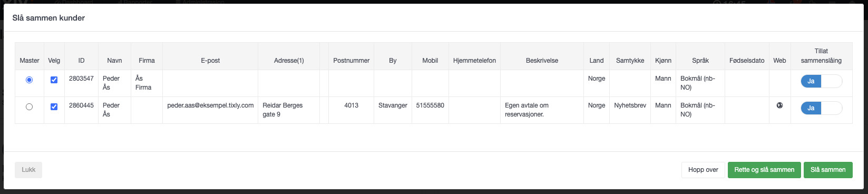
Task: Click the globe Web icon for customer 2860445
Action: [779, 105]
